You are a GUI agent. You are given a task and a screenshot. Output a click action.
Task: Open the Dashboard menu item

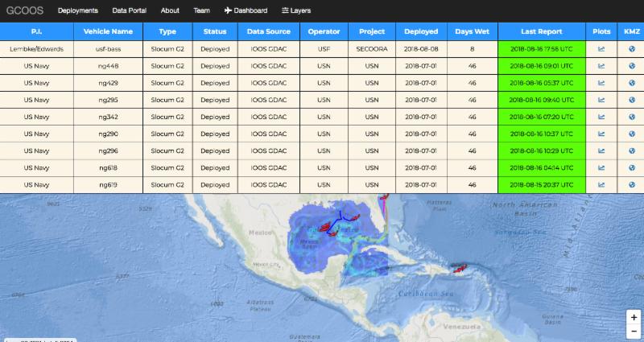(x=246, y=10)
